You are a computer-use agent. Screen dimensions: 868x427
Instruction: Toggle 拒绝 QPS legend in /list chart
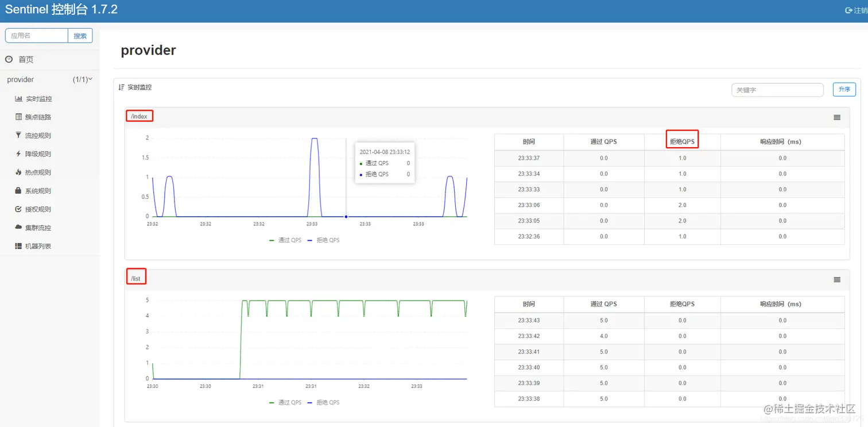point(323,402)
